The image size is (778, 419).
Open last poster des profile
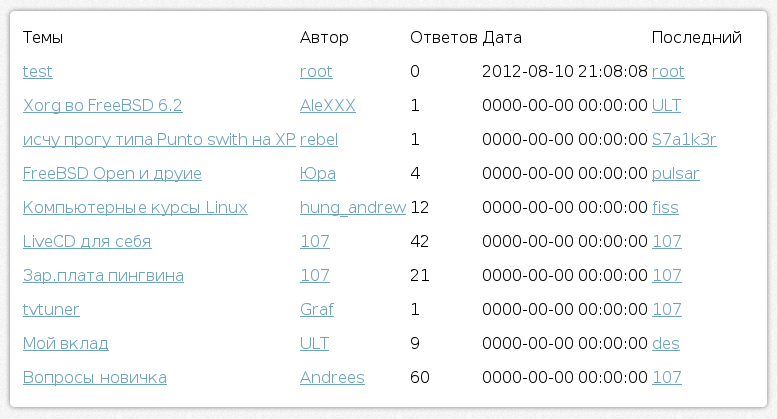click(x=666, y=344)
